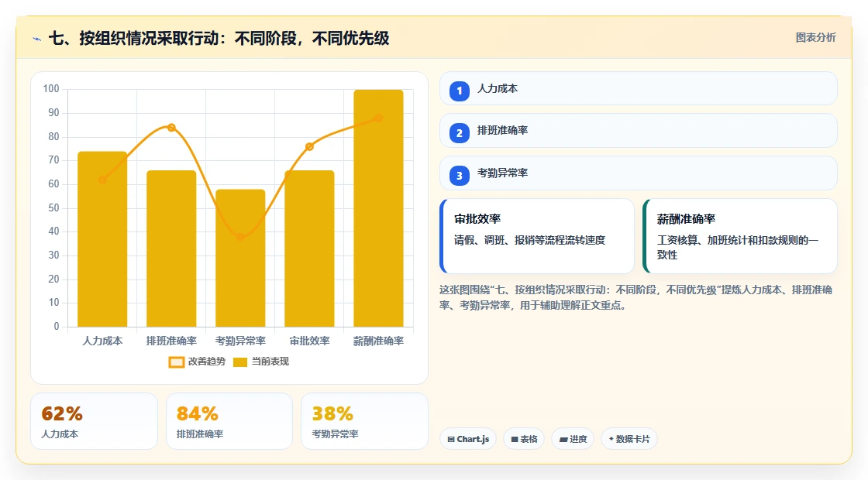Click the 薪酬准确率 card
Viewport: 868px width, 480px height.
[x=739, y=236]
